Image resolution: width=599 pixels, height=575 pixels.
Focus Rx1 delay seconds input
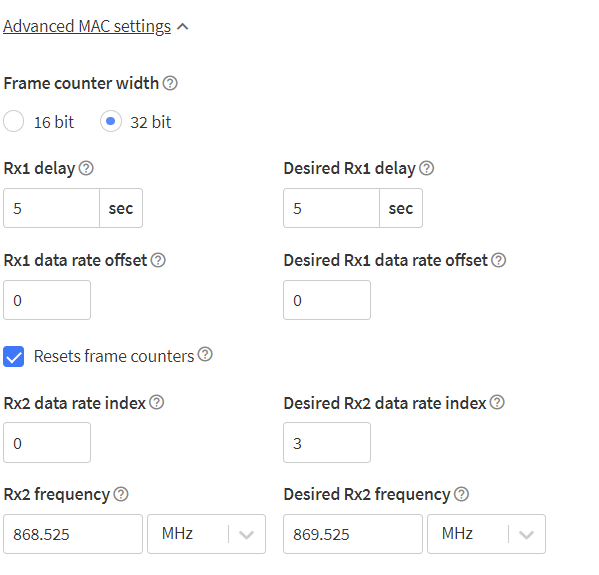[52, 208]
